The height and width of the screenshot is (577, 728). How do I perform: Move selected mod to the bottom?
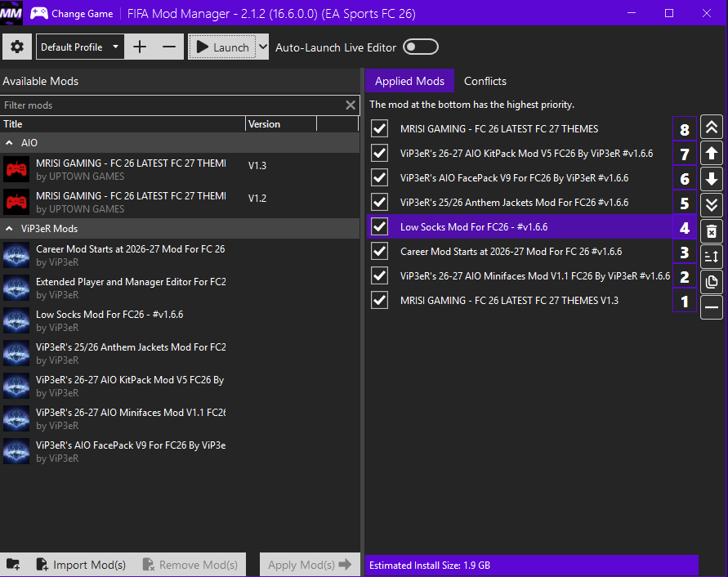point(712,205)
